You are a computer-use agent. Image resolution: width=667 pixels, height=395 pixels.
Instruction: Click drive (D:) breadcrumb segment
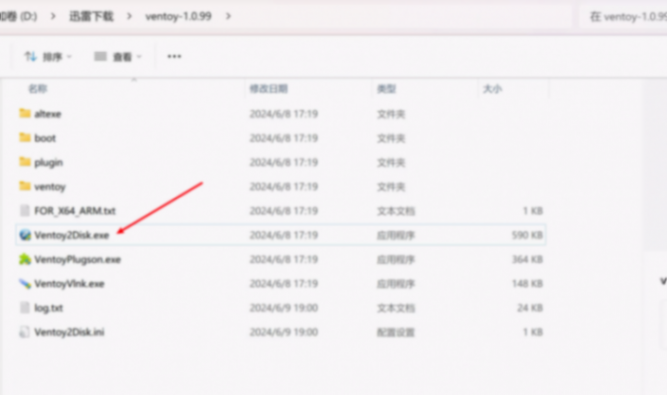[18, 16]
